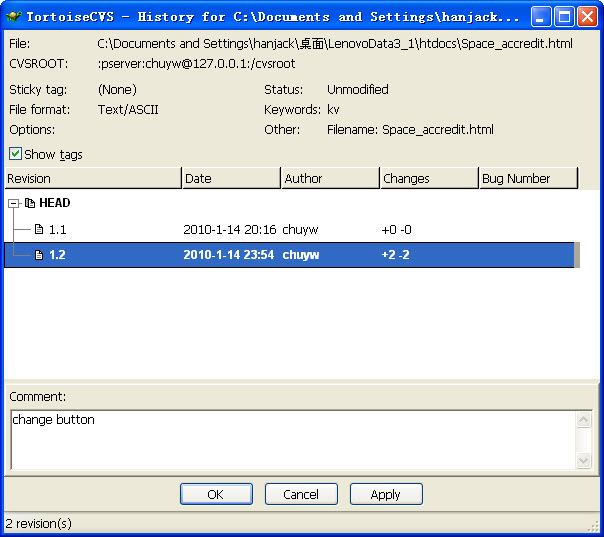
Task: Maximize the History window
Action: click(x=563, y=17)
